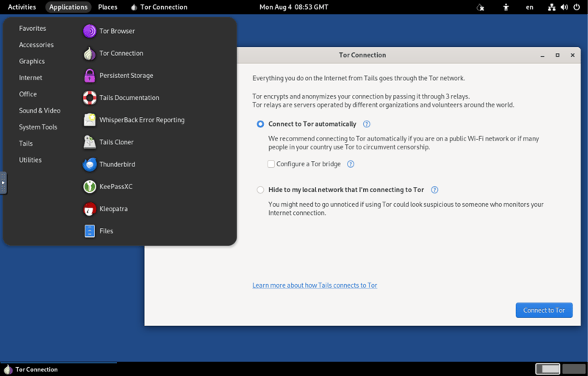Open Thunderbird mail client
This screenshot has width=588, height=376.
click(x=109, y=164)
